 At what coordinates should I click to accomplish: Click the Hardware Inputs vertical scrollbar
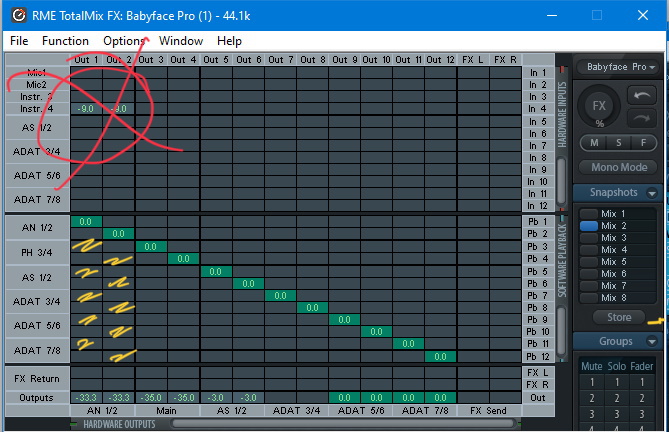(x=561, y=181)
